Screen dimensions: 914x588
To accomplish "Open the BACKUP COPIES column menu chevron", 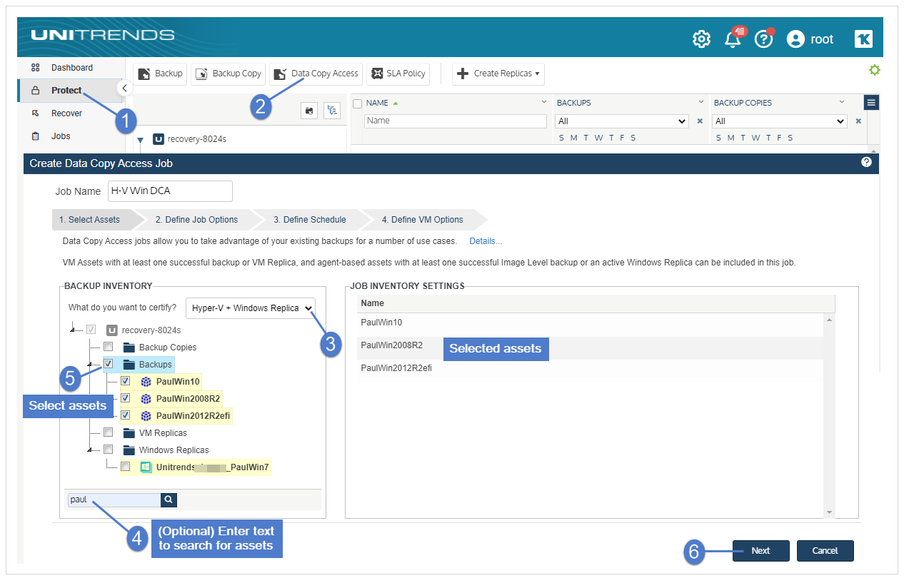I will coord(842,103).
